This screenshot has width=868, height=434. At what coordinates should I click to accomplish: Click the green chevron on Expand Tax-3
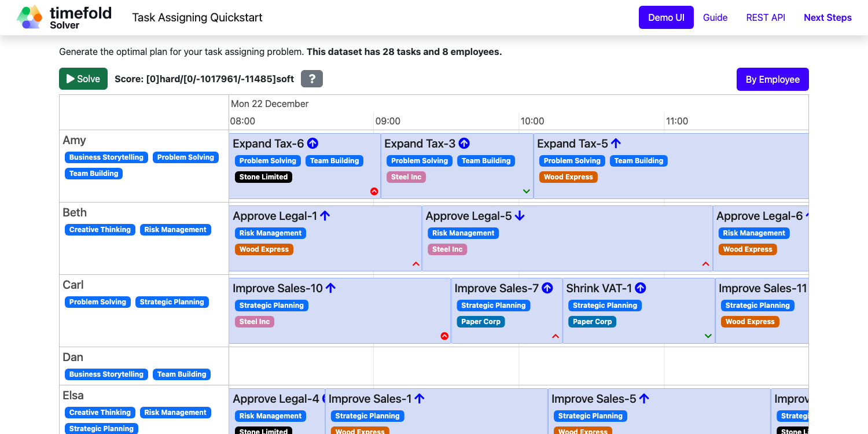(527, 191)
